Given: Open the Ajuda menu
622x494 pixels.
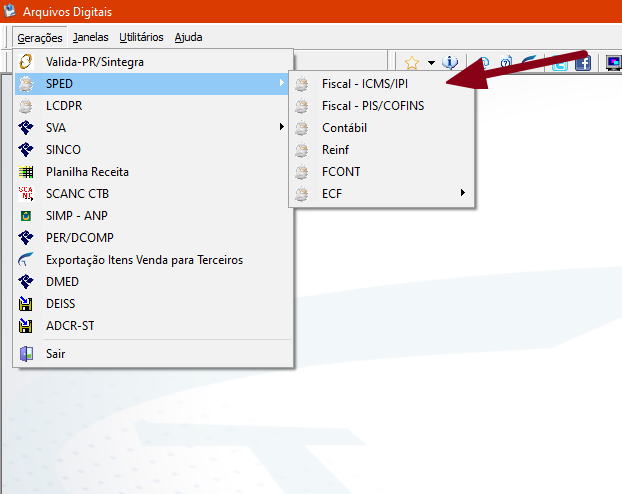Looking at the screenshot, I should pos(188,37).
